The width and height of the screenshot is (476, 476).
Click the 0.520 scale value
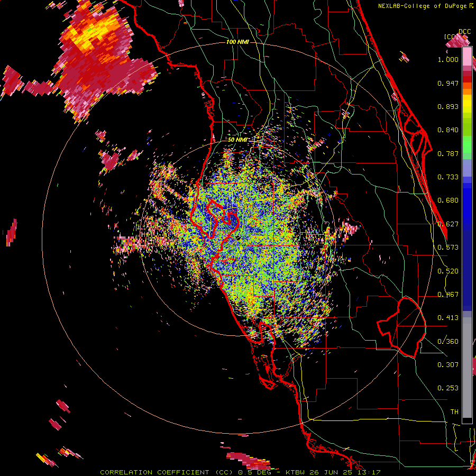pos(448,271)
